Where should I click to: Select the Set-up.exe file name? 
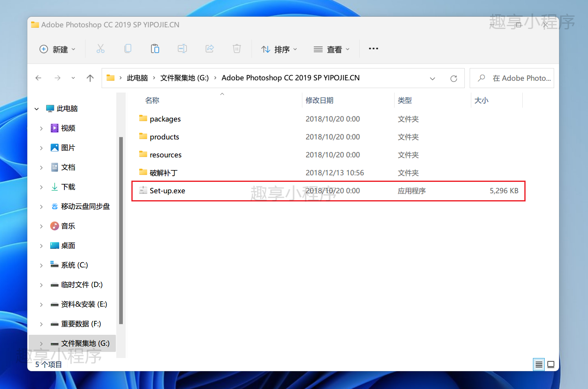[x=167, y=191]
